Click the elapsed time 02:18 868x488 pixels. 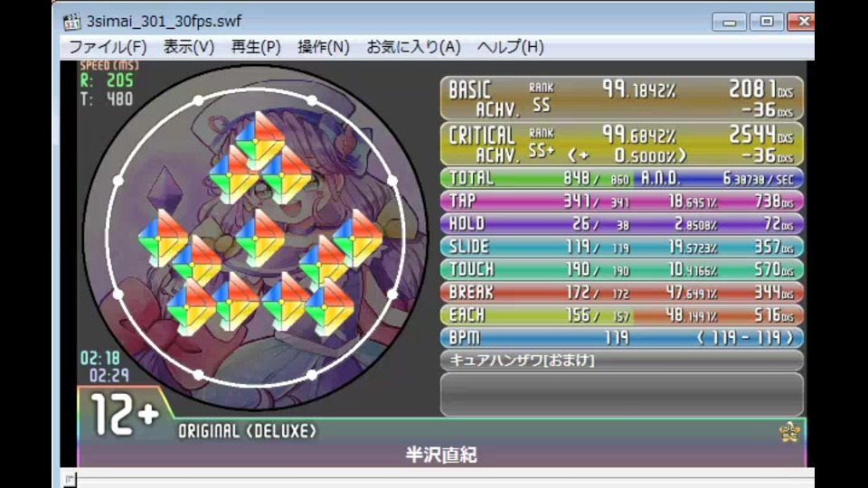coord(100,358)
